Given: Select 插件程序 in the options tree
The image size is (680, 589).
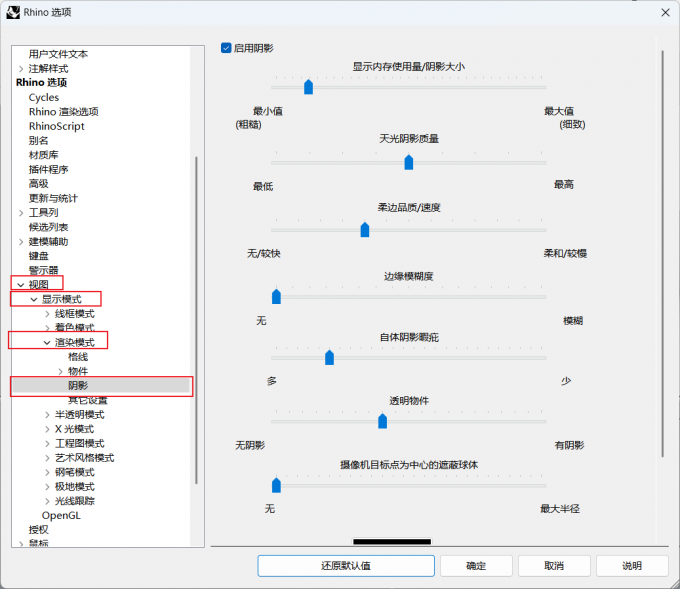Looking at the screenshot, I should (49, 170).
